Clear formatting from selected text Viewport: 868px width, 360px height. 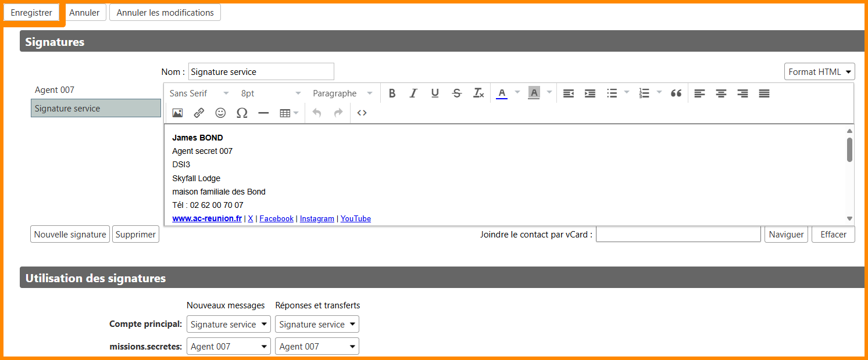tap(478, 93)
